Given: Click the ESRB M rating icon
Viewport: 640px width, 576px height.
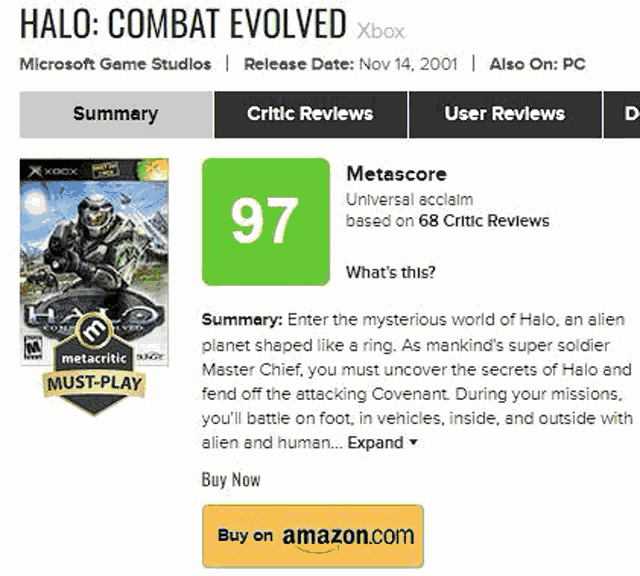Looking at the screenshot, I should coord(33,346).
